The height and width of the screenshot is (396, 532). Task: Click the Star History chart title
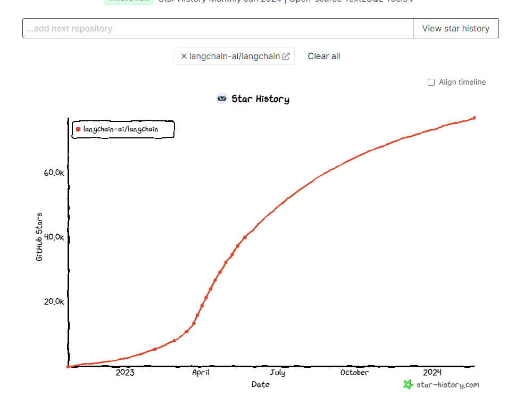[x=260, y=99]
